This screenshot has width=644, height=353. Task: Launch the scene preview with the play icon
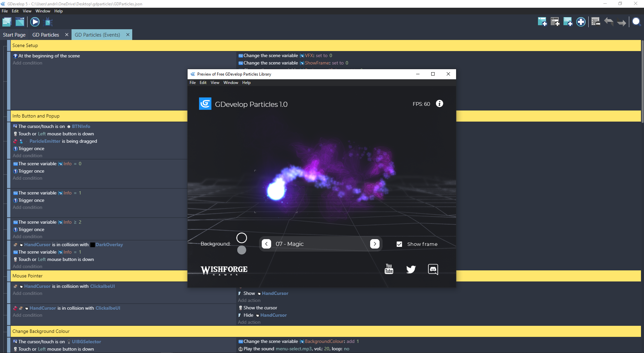(x=35, y=22)
